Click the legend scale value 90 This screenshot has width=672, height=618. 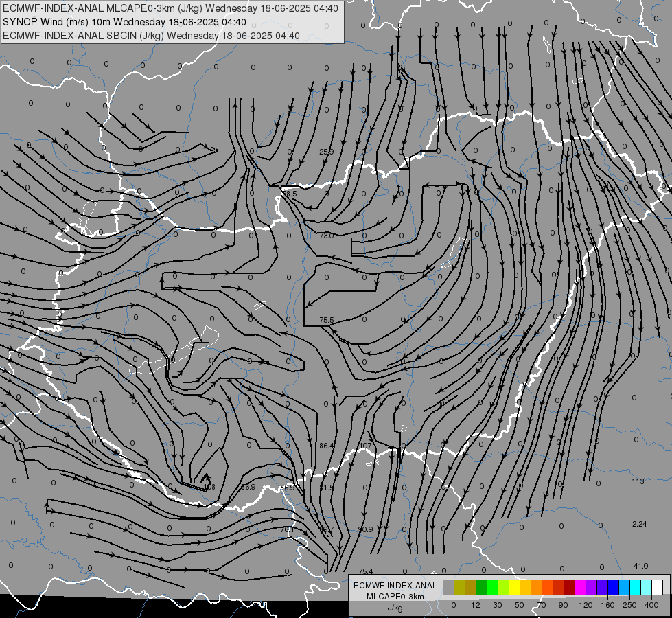(x=563, y=605)
